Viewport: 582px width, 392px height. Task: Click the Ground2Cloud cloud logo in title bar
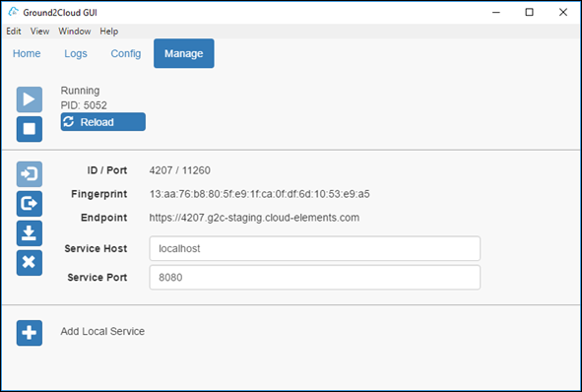13,12
